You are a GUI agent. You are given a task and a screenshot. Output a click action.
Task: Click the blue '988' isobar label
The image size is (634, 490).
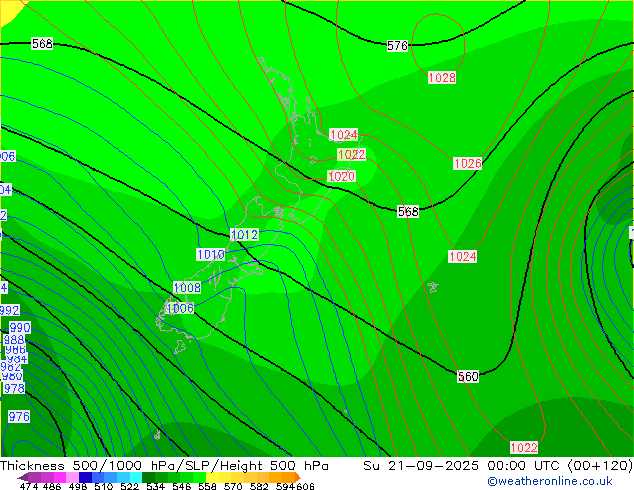[x=14, y=339]
